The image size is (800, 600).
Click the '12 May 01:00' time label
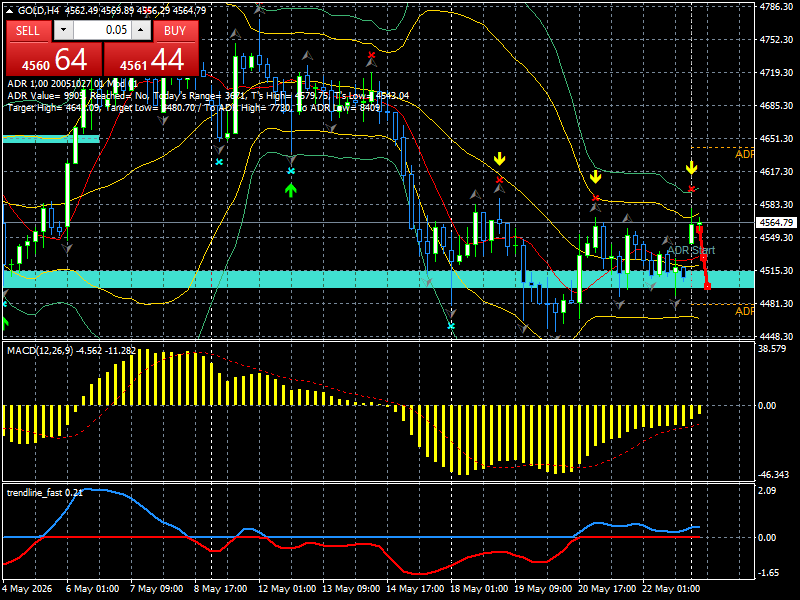[287, 588]
